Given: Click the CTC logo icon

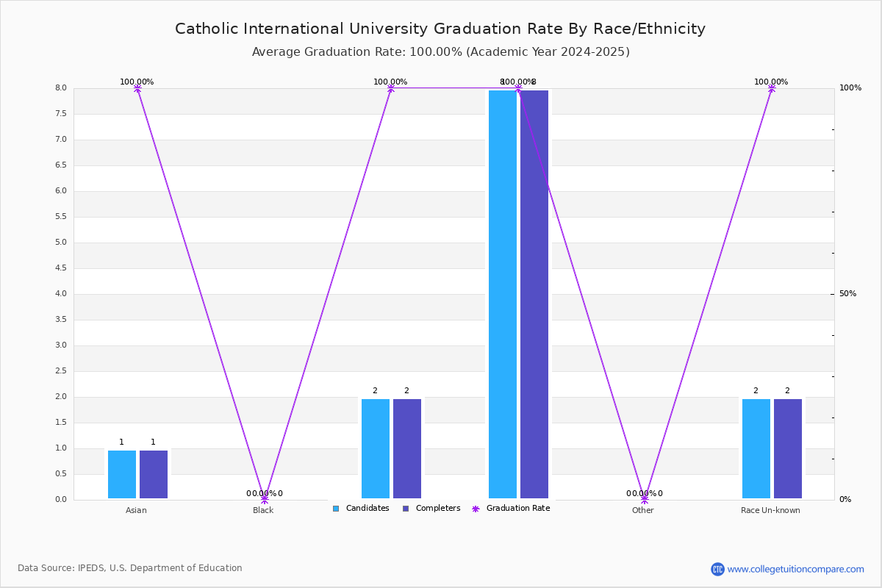Looking at the screenshot, I should [717, 569].
